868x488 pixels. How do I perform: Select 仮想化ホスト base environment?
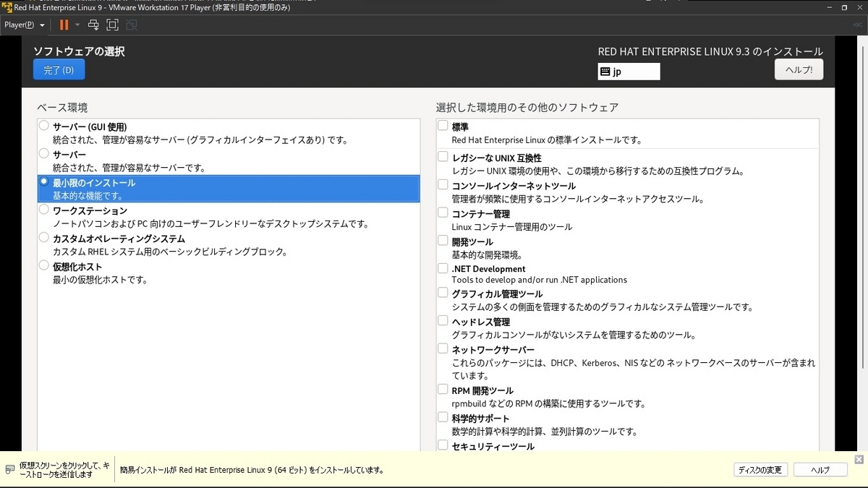[x=44, y=266]
